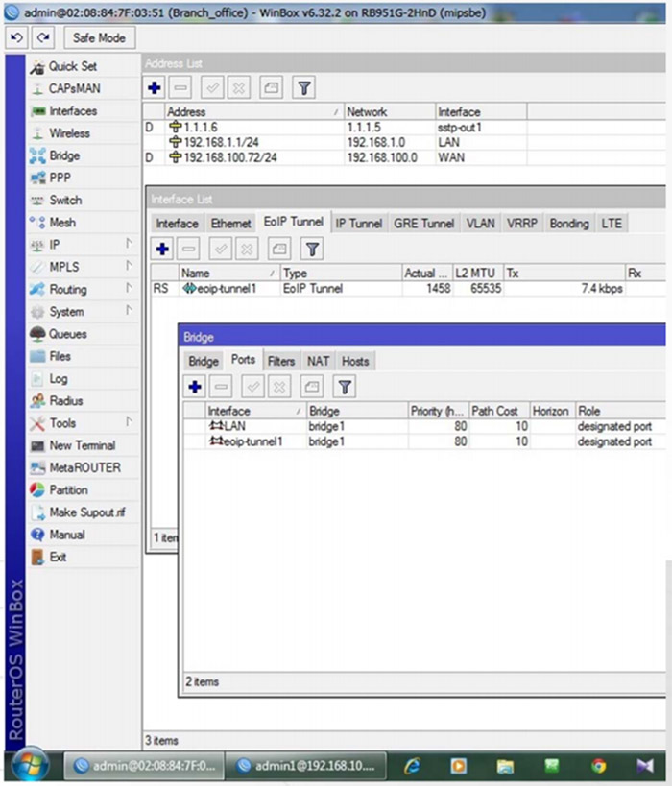Remove item with minus in Interface List
Image resolution: width=672 pixels, height=786 pixels.
(x=188, y=250)
